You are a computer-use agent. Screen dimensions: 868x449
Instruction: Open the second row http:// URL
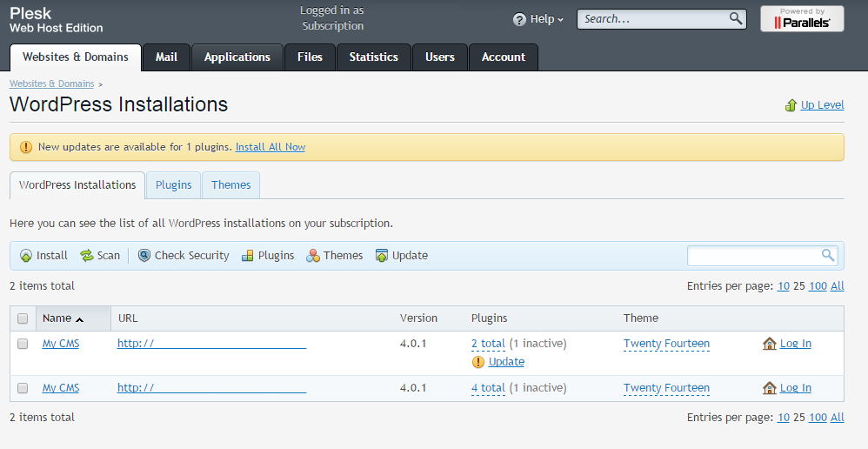coord(211,388)
